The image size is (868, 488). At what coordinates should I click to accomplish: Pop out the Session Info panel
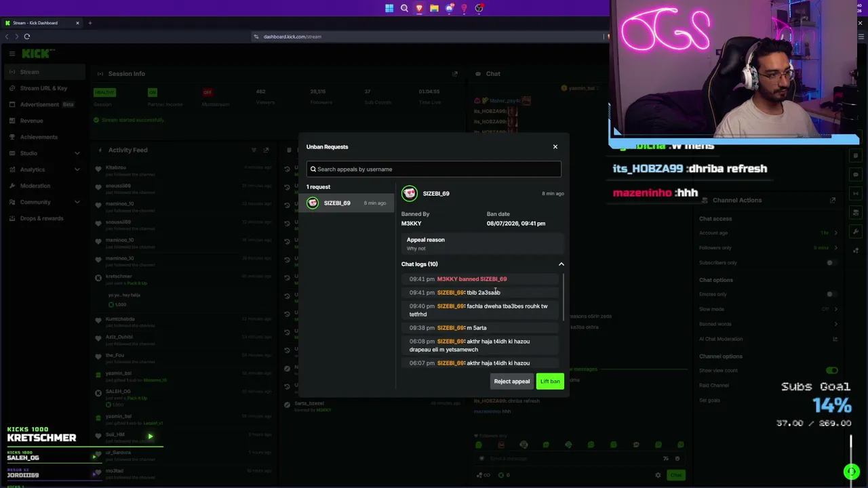(x=455, y=74)
